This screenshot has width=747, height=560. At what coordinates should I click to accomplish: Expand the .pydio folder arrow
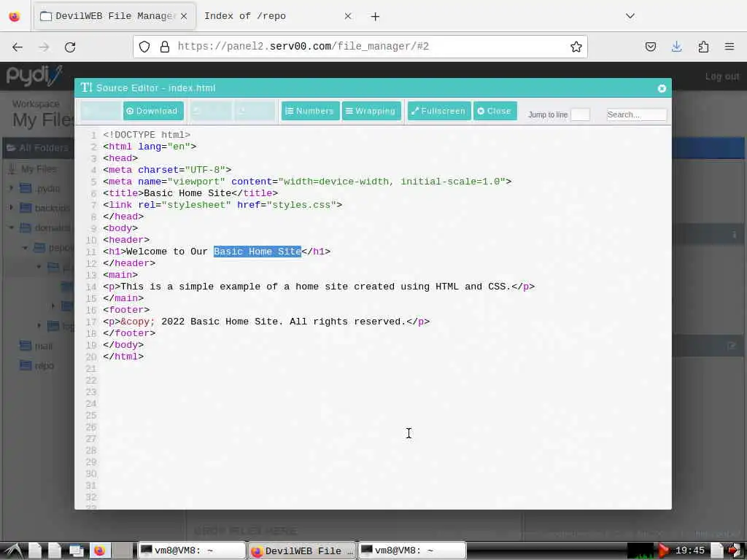click(x=12, y=188)
